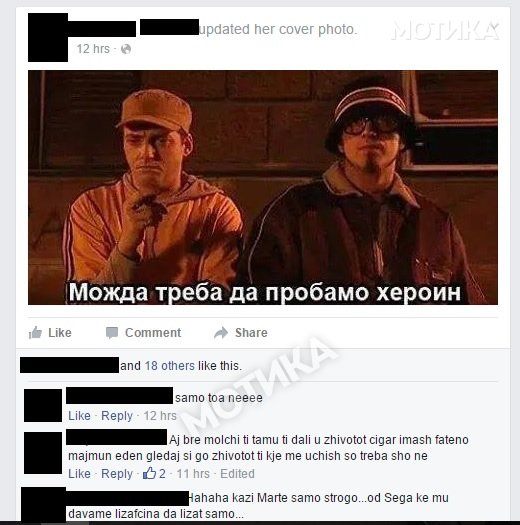Image resolution: width=520 pixels, height=525 pixels.
Task: Open first commenter's avatar by 'samo toa neeee'
Action: [x=43, y=405]
